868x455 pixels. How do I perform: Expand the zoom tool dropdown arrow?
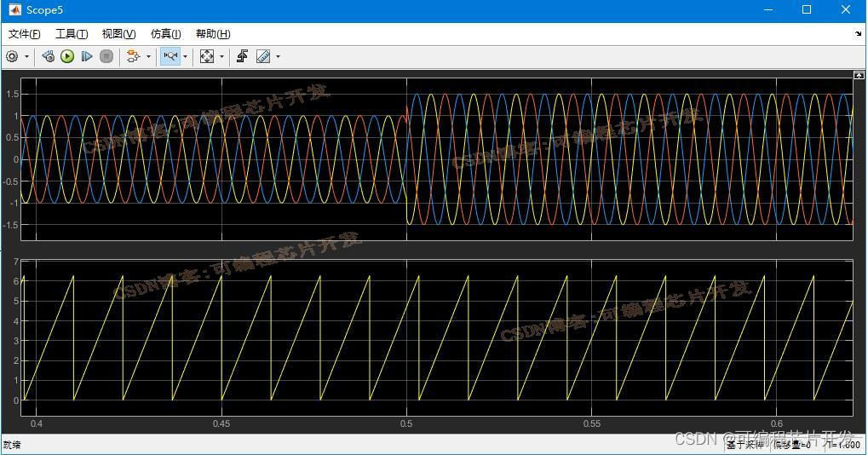tap(185, 57)
